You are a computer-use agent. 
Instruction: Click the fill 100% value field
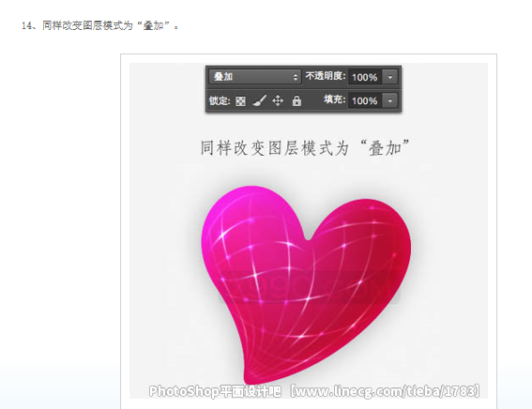(x=365, y=100)
